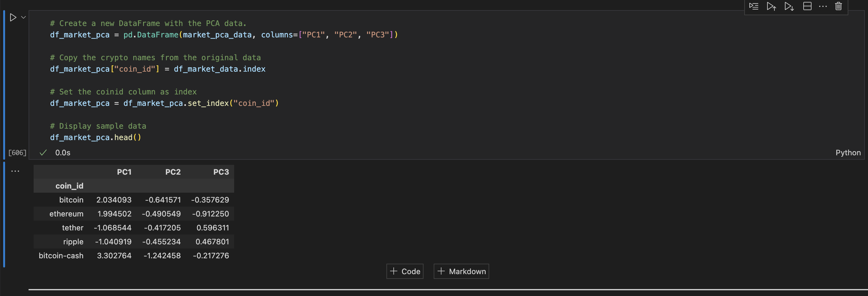The image size is (868, 296).
Task: Run the current code cell
Action: click(13, 17)
